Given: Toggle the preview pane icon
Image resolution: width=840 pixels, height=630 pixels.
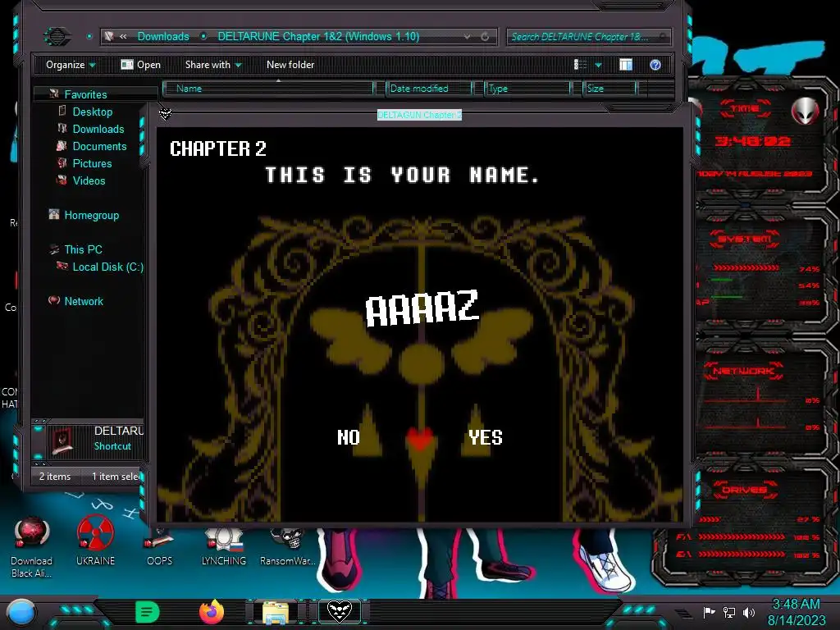Looking at the screenshot, I should coord(626,65).
